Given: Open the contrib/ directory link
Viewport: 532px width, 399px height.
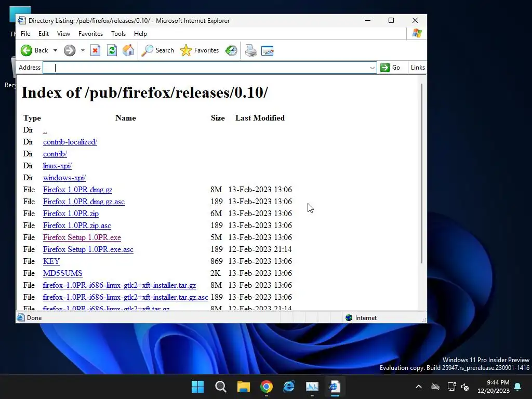Looking at the screenshot, I should (x=55, y=154).
